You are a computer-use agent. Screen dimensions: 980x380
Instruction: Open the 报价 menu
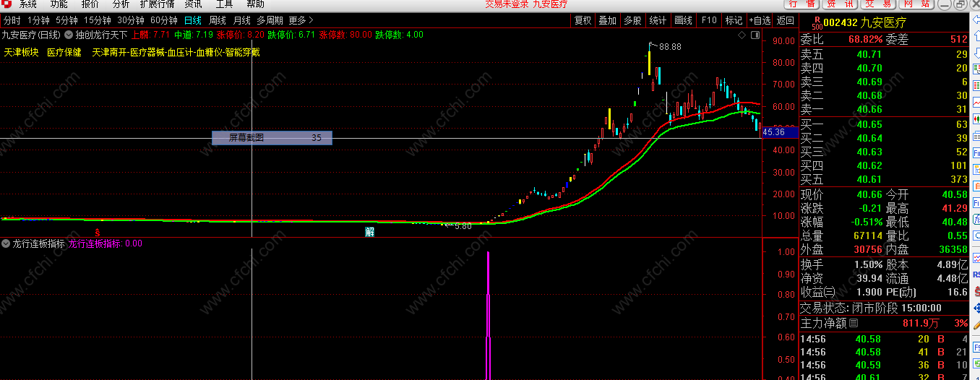click(x=90, y=4)
